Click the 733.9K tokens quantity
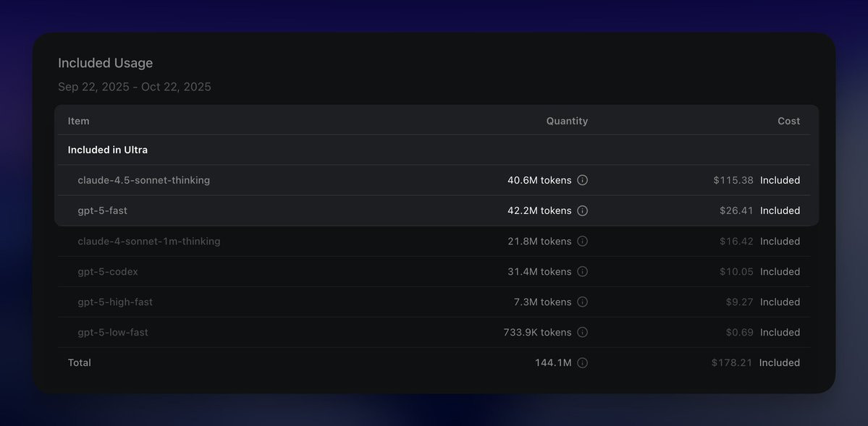The height and width of the screenshot is (426, 868). (x=537, y=332)
